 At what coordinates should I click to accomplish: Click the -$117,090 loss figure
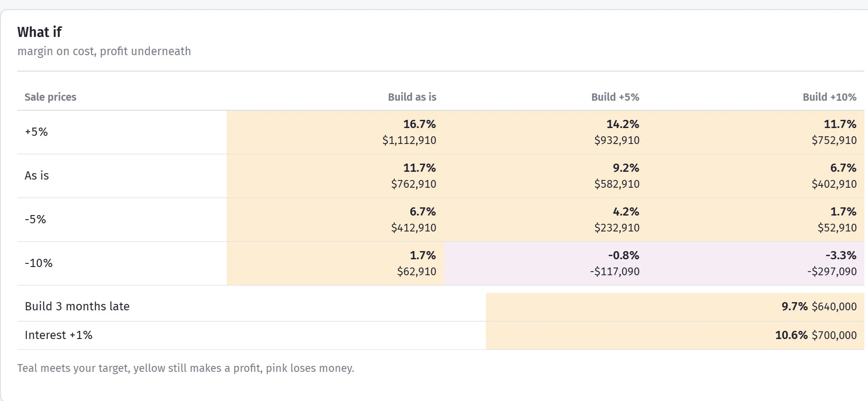pyautogui.click(x=615, y=272)
